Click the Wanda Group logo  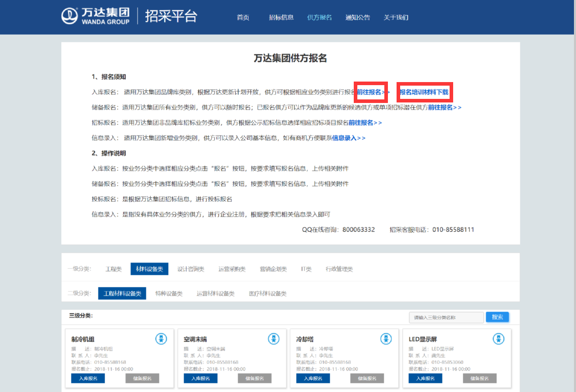point(95,16)
